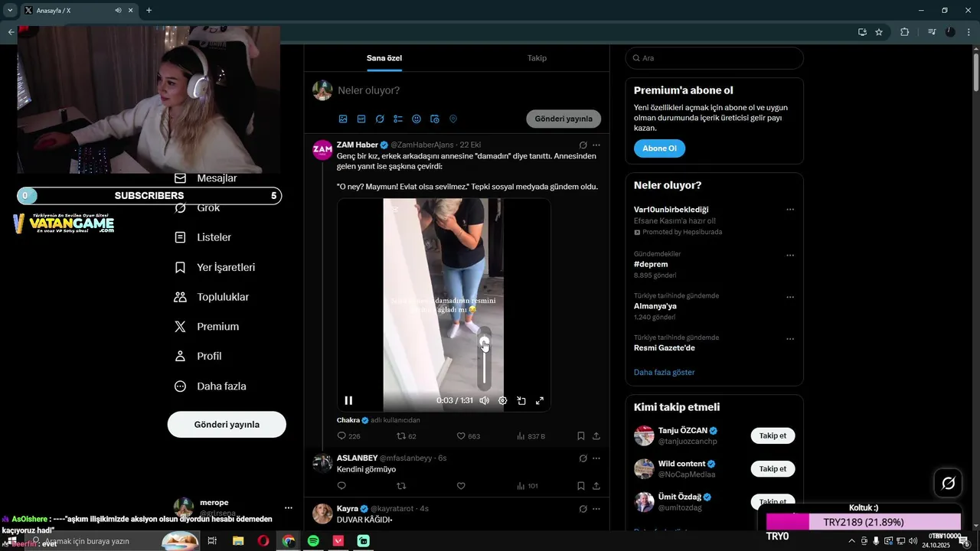Viewport: 980px width, 551px height.
Task: Repost ASLANBEY's post
Action: tap(401, 486)
